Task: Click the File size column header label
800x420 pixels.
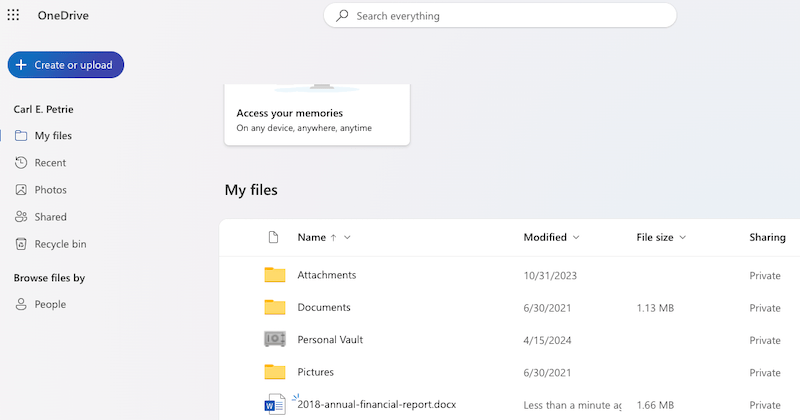Action: click(x=655, y=237)
